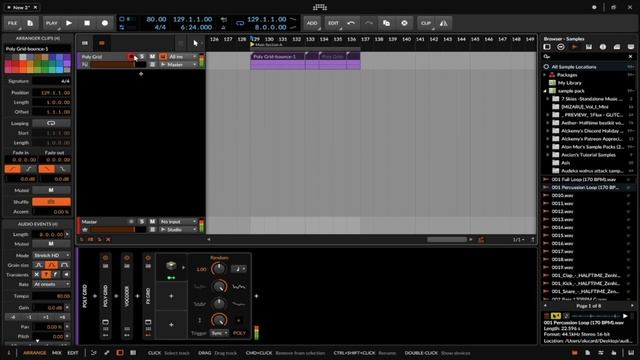
Task: Click the -6 gain adjustment button
Action: [13, 317]
